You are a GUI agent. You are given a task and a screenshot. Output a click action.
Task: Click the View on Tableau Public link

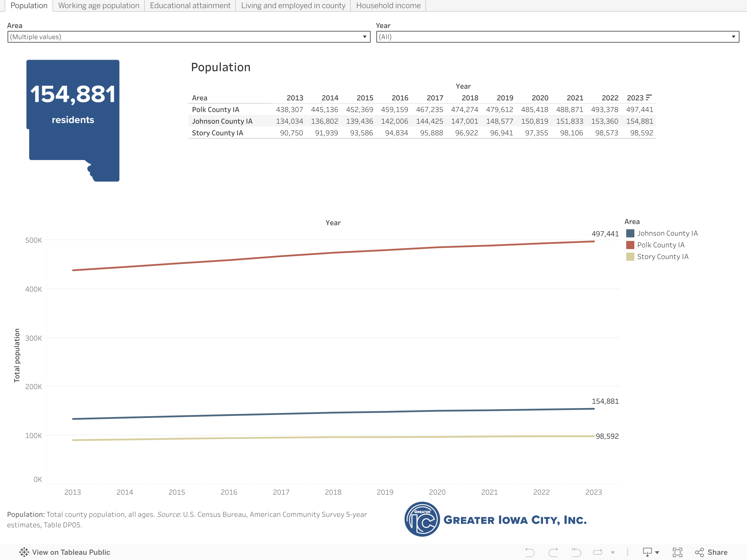pyautogui.click(x=71, y=552)
